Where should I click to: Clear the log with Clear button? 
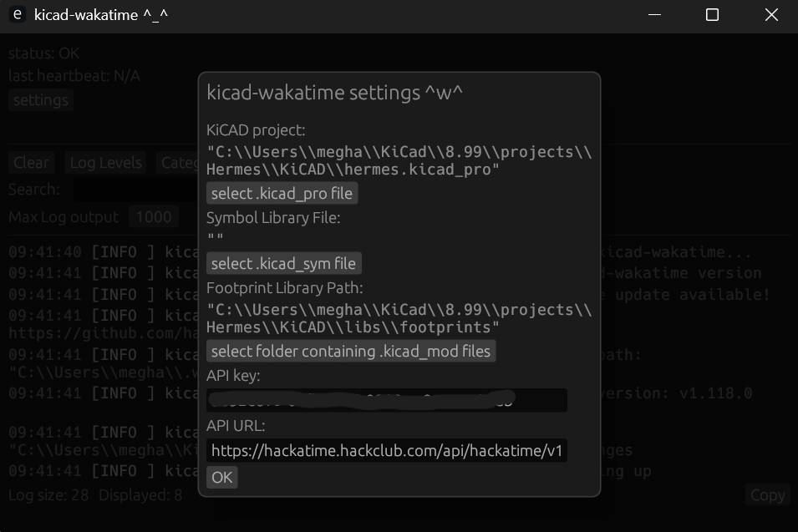[31, 163]
